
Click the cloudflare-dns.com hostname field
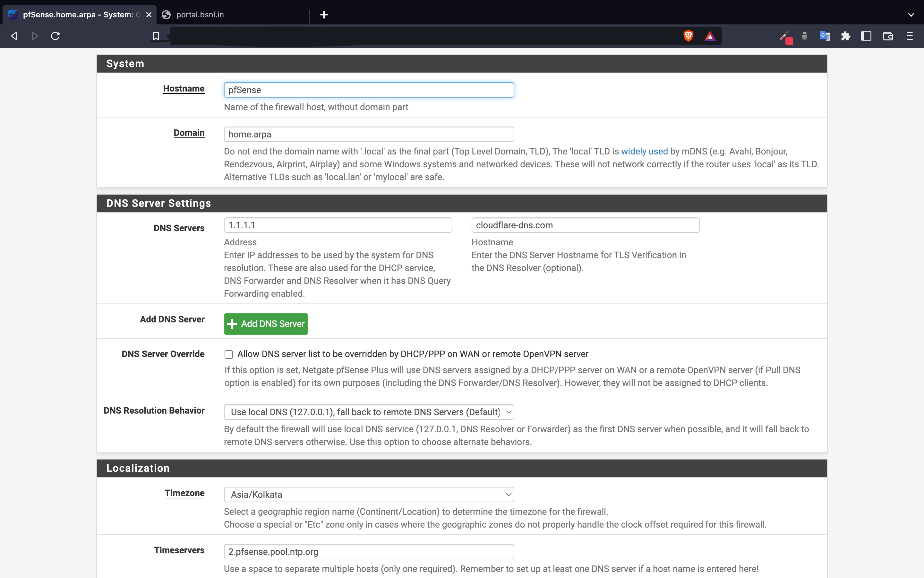585,225
